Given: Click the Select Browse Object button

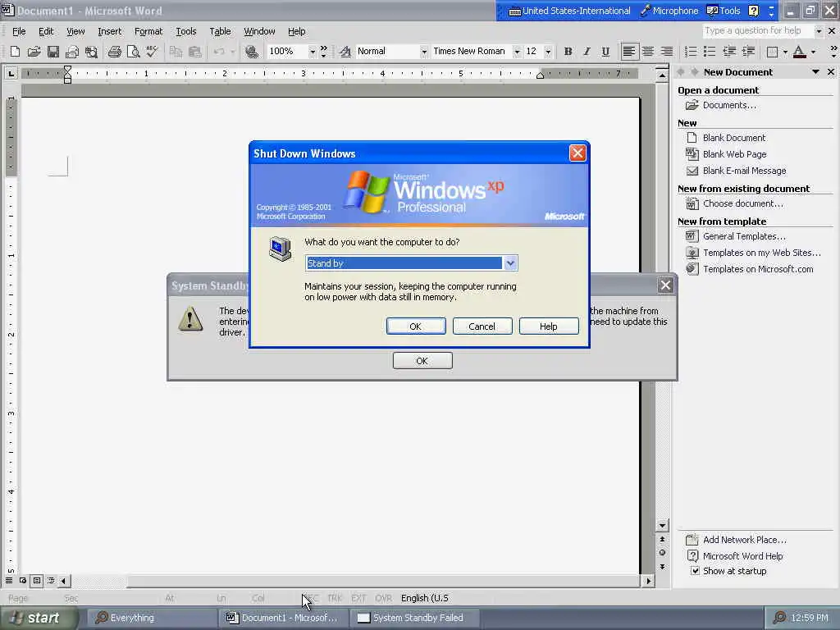Looking at the screenshot, I should coord(662,552).
